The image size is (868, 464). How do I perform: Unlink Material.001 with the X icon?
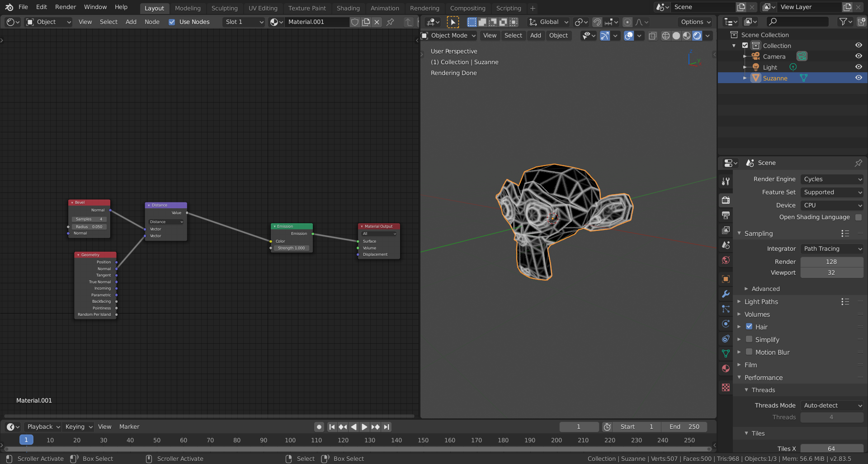pos(377,22)
